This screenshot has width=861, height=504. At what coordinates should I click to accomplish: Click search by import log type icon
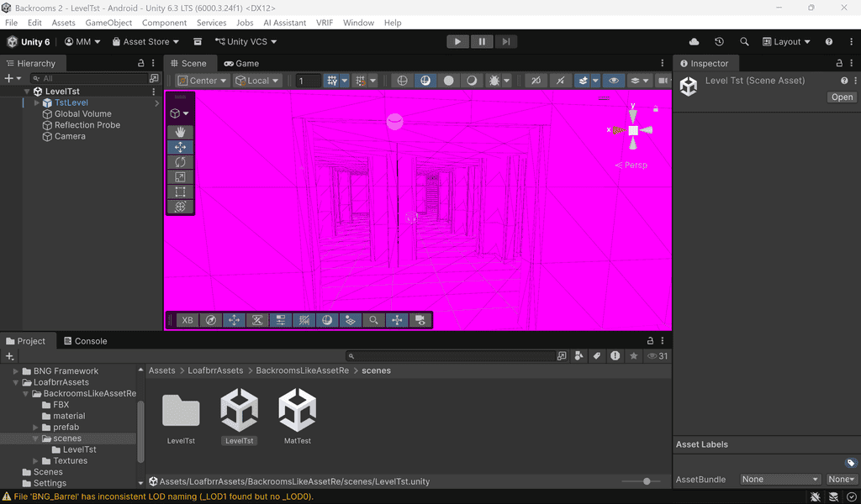(x=615, y=356)
